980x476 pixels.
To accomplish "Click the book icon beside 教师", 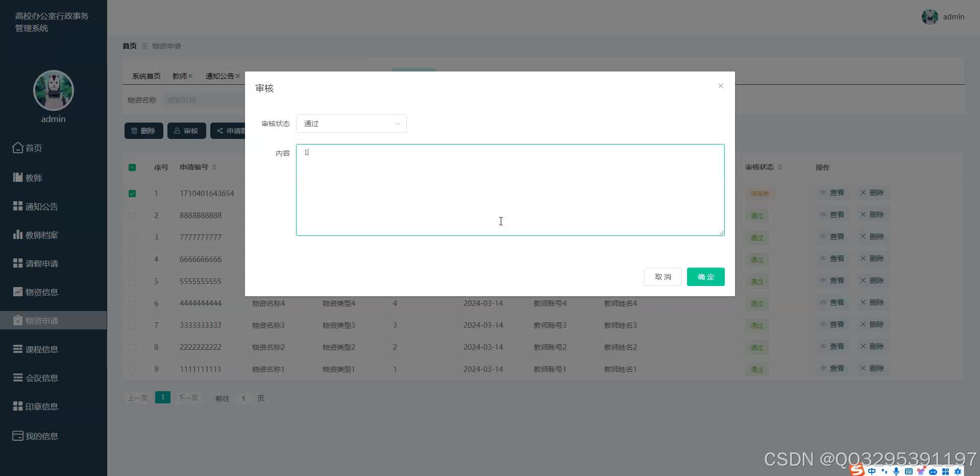I will 18,177.
